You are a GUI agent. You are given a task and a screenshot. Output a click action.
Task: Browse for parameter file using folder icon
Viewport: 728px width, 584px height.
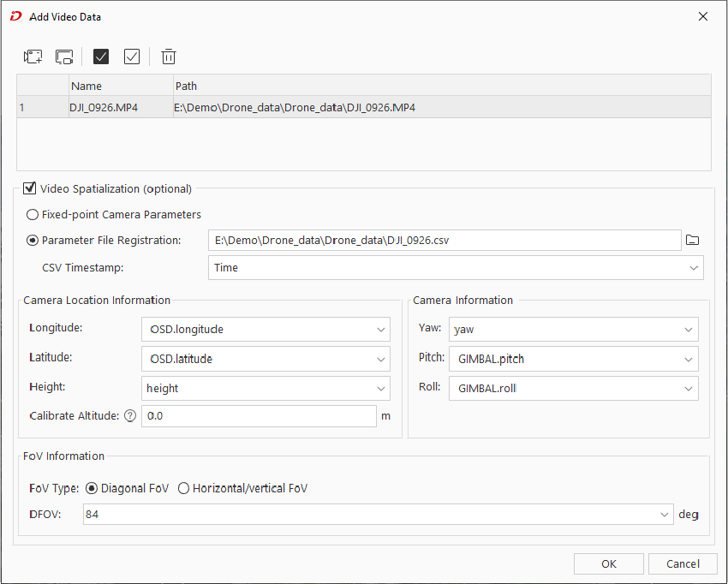tap(693, 241)
